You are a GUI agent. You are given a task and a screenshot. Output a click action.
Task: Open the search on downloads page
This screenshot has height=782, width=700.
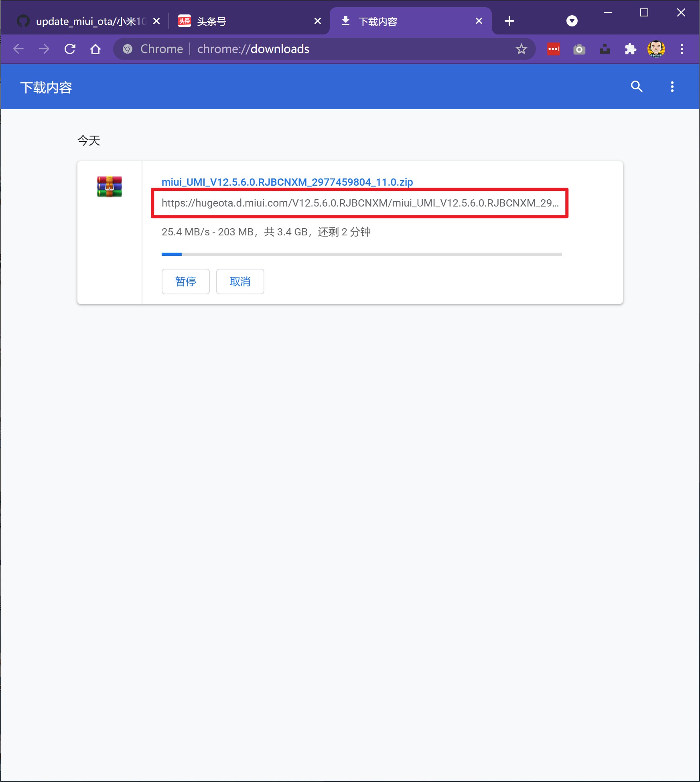pyautogui.click(x=637, y=87)
